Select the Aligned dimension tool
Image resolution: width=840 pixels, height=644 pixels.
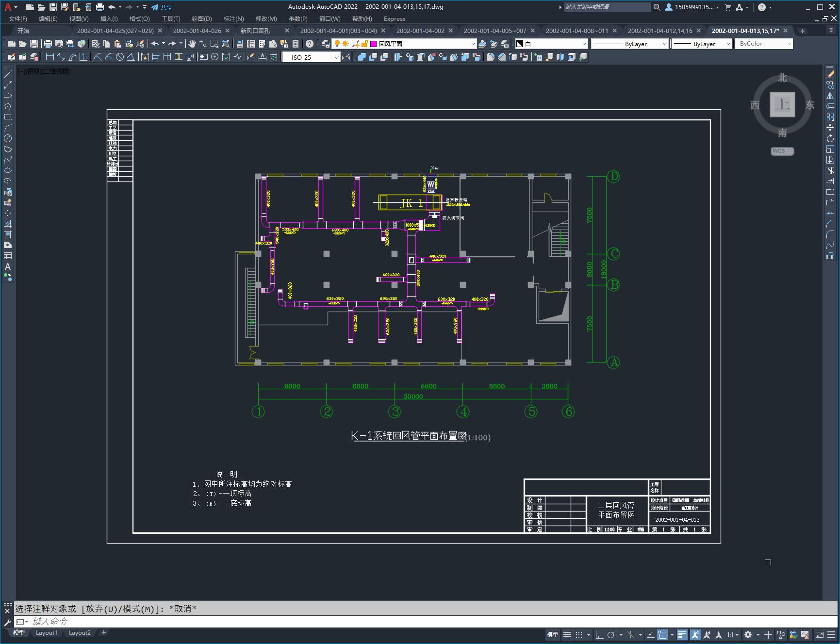click(x=61, y=57)
